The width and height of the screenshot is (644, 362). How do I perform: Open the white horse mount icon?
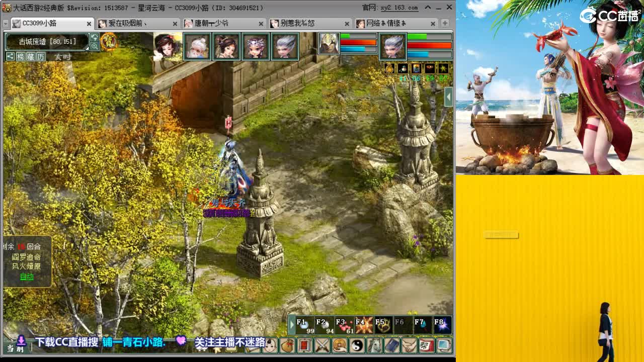pyautogui.click(x=375, y=345)
